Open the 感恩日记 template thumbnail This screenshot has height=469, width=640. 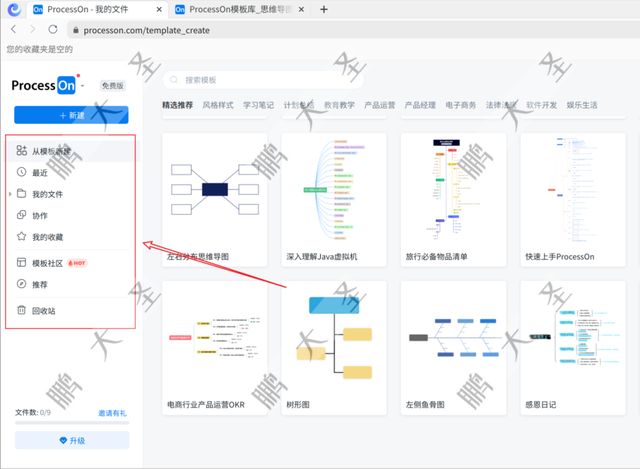click(573, 338)
